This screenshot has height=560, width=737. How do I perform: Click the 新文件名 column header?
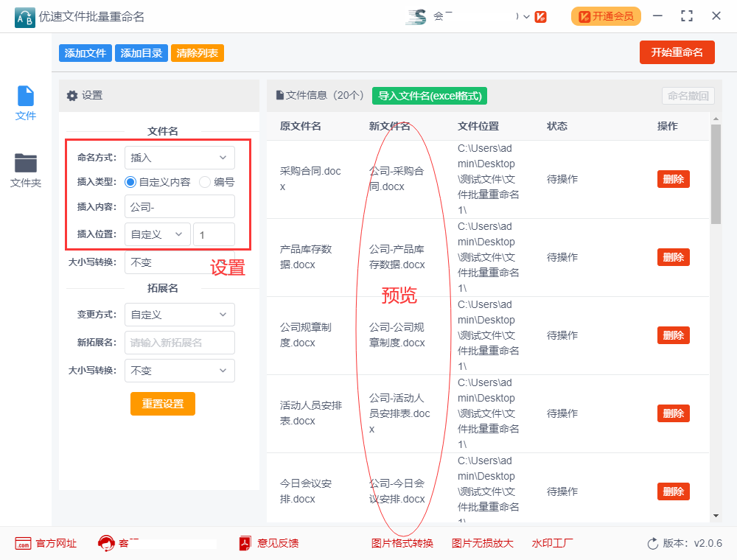[x=390, y=126]
